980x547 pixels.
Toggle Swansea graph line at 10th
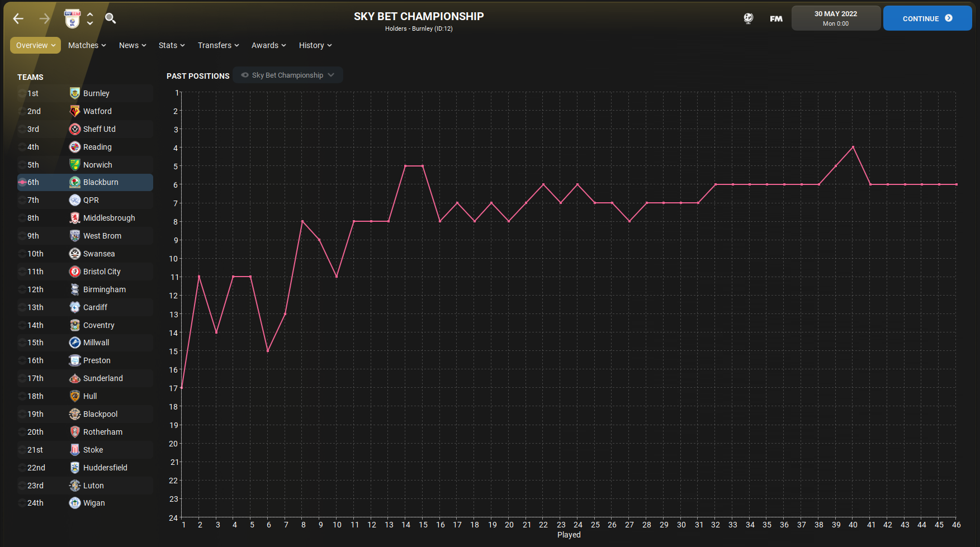coord(22,254)
